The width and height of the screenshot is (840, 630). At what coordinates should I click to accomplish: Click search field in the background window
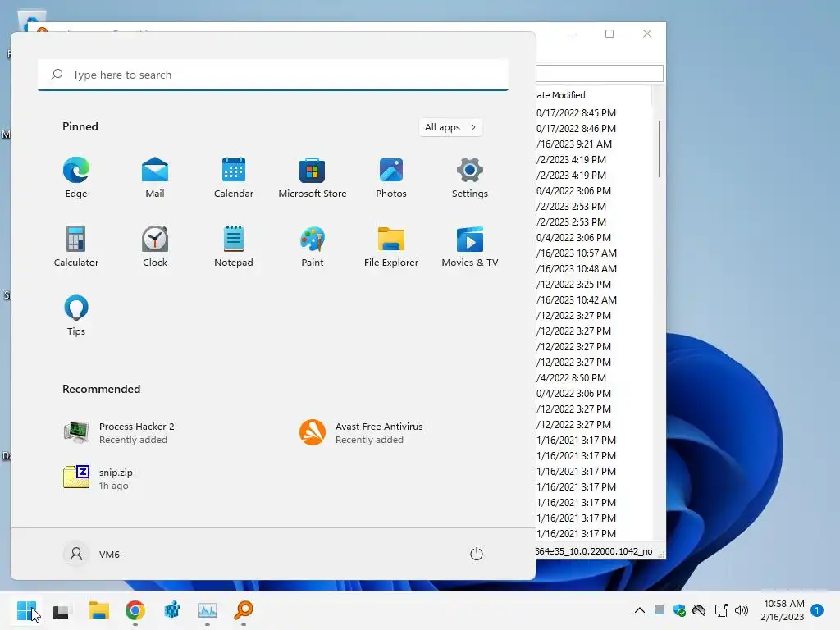(600, 73)
